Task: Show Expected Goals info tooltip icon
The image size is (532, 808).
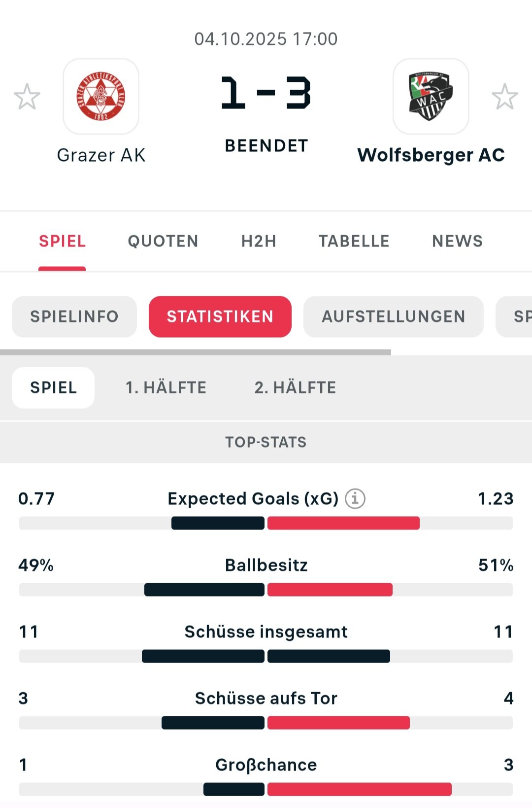Action: coord(355,498)
